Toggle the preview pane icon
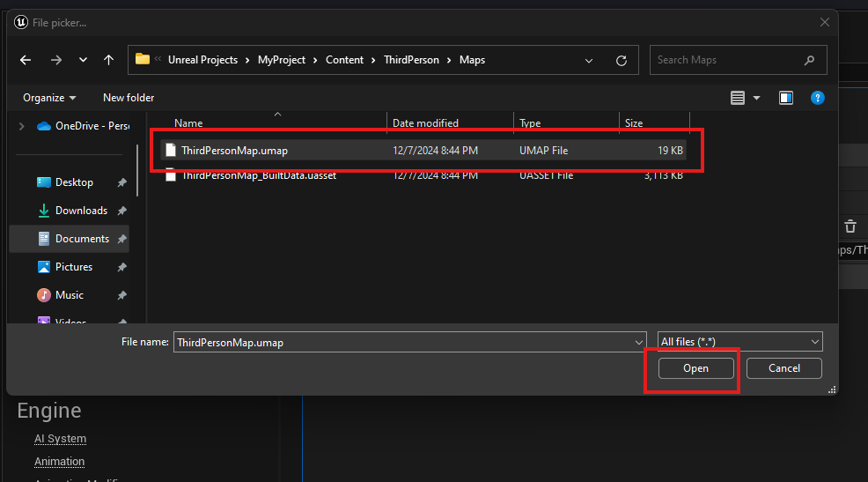Screen dimensions: 868x482 pos(786,98)
